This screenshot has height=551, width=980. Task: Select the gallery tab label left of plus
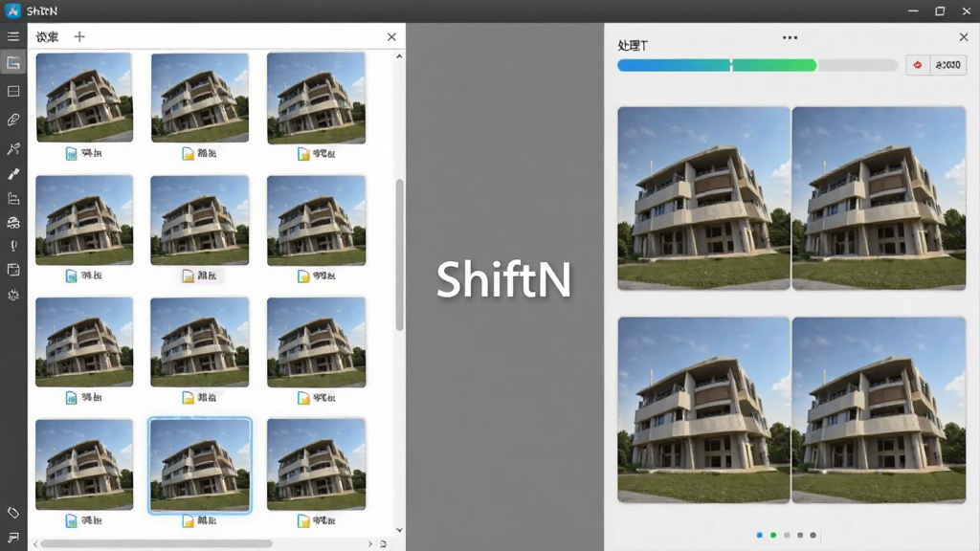tap(47, 37)
